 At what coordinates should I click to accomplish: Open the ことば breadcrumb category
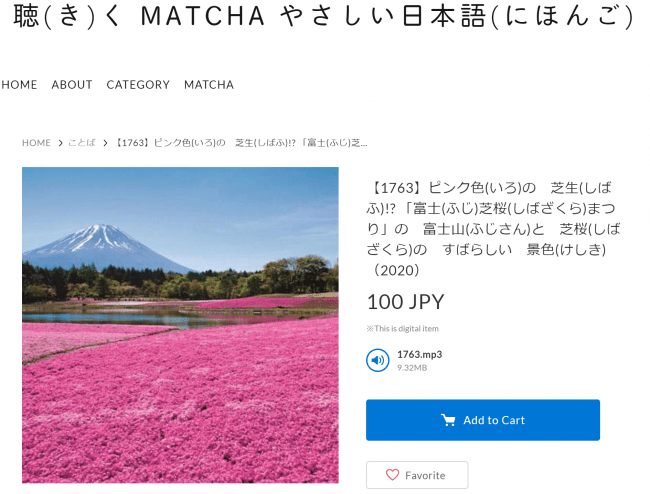click(82, 143)
